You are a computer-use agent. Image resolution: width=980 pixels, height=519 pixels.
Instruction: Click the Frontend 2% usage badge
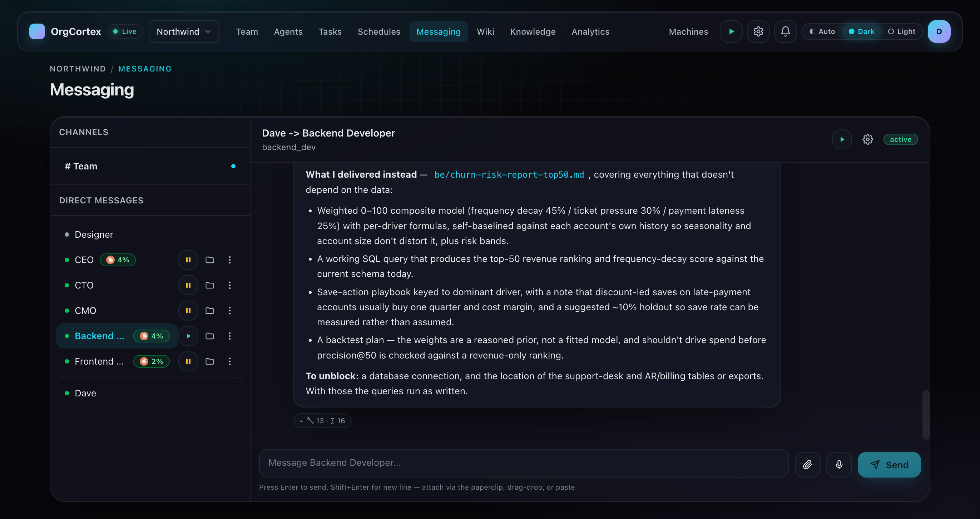(x=152, y=361)
